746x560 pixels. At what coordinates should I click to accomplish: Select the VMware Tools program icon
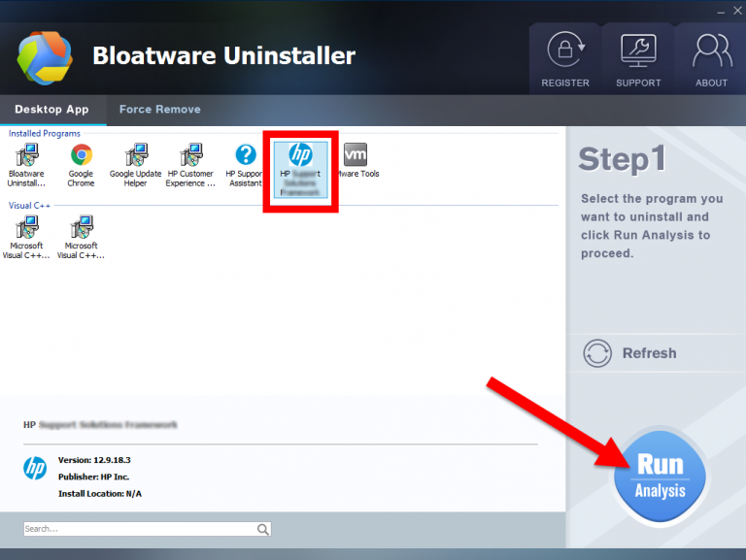coord(356,163)
